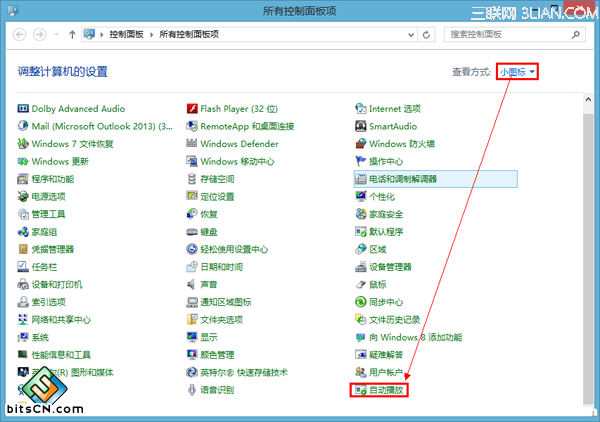Open the 程序和功能 icon
Image resolution: width=600 pixels, height=422 pixels.
point(23,179)
